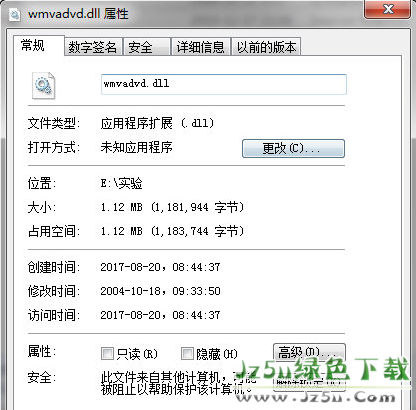Click the 占用空间 label
Image resolution: width=416 pixels, height=410 pixels.
pos(53,231)
